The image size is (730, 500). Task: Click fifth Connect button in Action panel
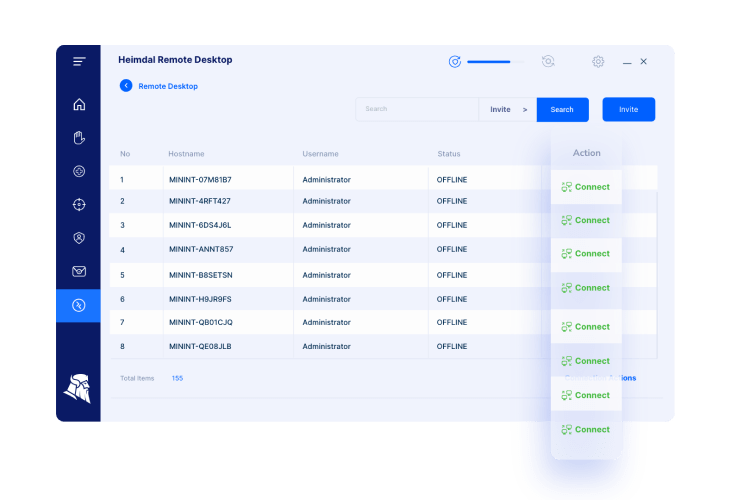coord(586,327)
